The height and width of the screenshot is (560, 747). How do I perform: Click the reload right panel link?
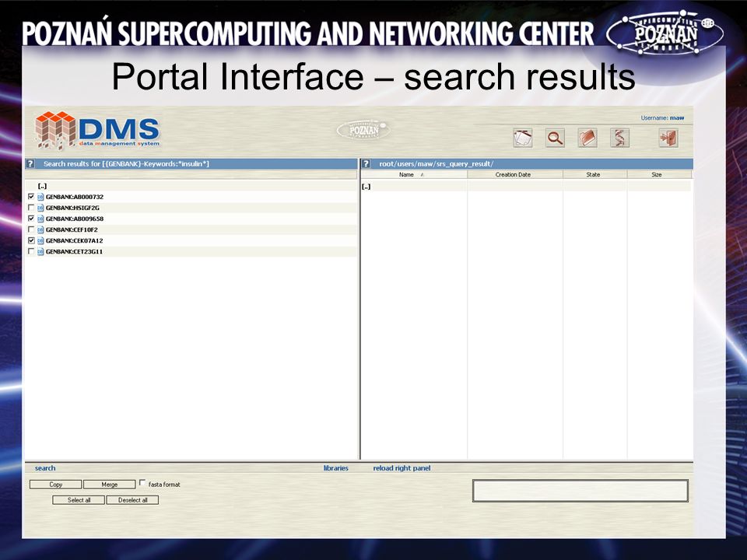click(x=402, y=468)
